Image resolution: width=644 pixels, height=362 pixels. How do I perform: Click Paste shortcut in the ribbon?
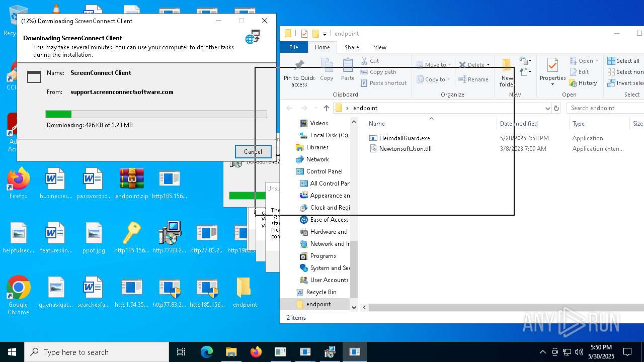click(x=383, y=83)
